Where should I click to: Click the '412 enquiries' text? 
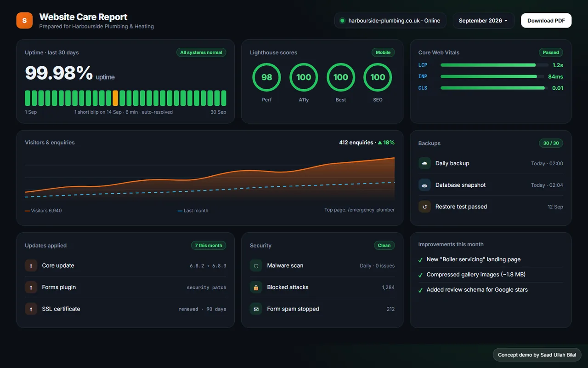[x=356, y=143]
